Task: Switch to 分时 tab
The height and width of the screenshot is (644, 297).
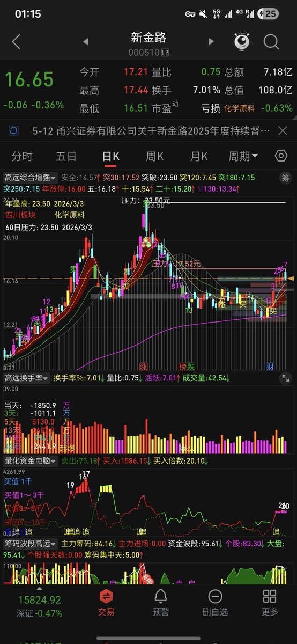Action: pyautogui.click(x=22, y=156)
